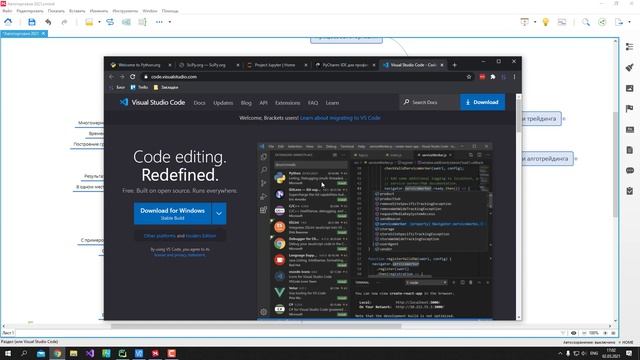Open the Помощь menu
This screenshot has height=360, width=640.
170,11
